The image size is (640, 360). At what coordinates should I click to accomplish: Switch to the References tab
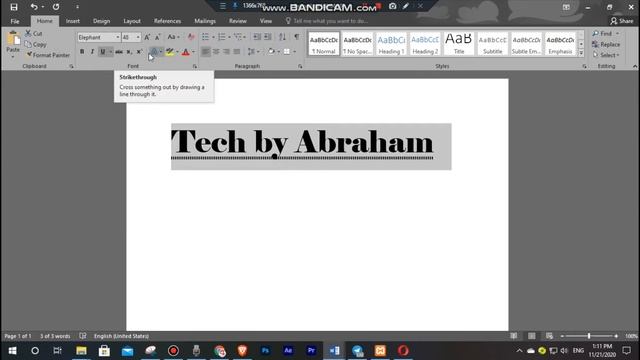(x=167, y=21)
